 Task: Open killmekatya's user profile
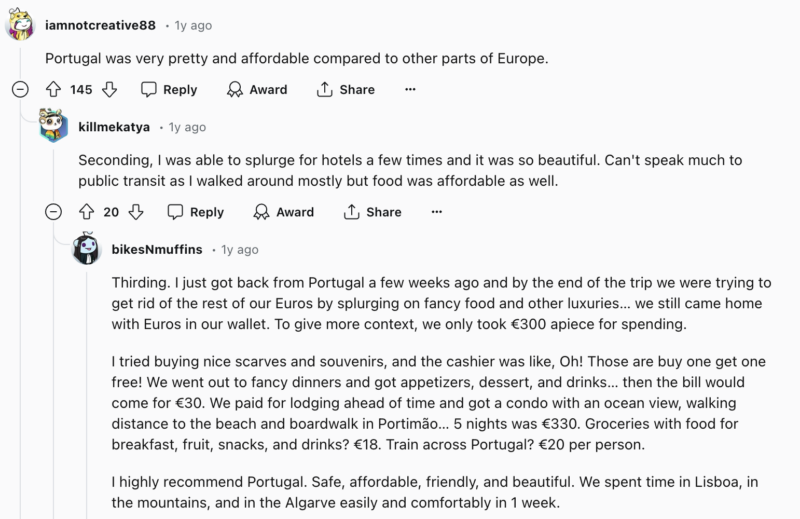pyautogui.click(x=114, y=127)
